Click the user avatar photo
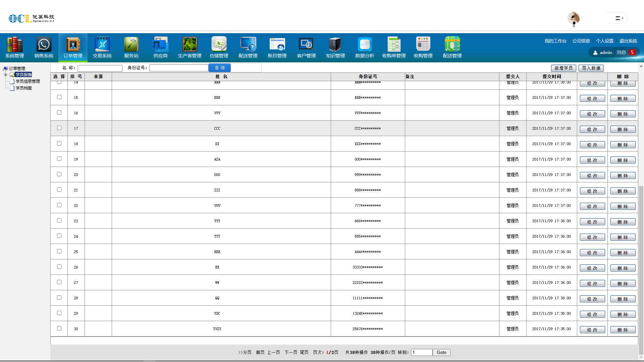The height and width of the screenshot is (362, 644). click(574, 18)
